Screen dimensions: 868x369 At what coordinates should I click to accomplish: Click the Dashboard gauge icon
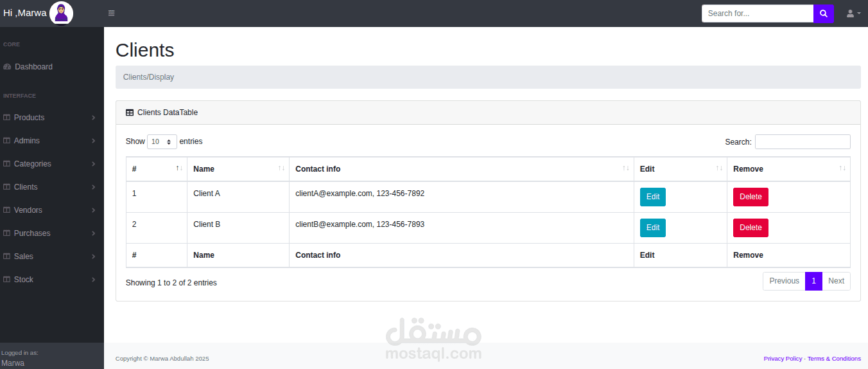click(x=7, y=67)
